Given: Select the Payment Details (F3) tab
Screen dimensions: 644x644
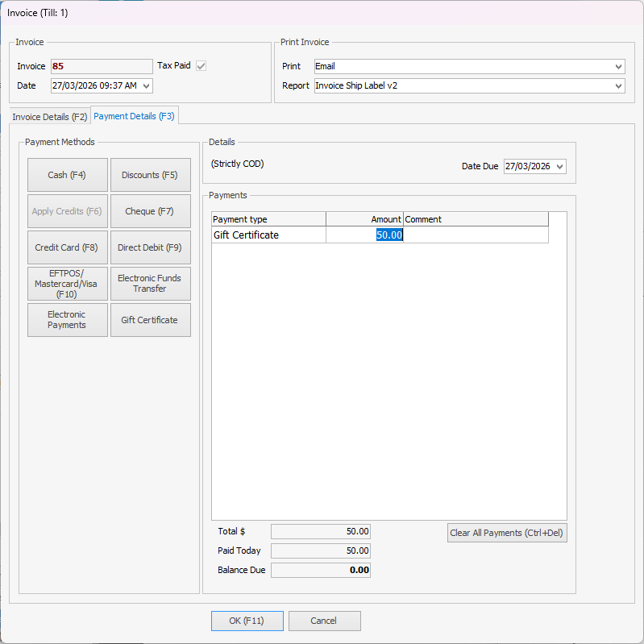Looking at the screenshot, I should (134, 116).
